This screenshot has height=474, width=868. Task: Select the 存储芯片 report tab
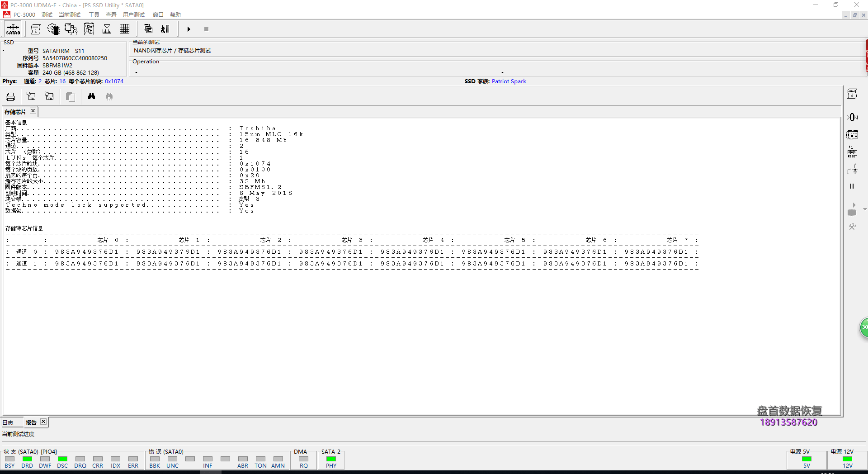[x=15, y=112]
